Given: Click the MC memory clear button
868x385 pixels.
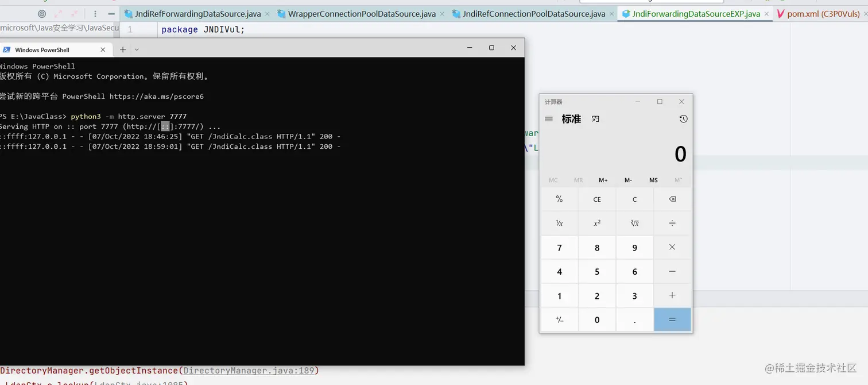Looking at the screenshot, I should click(x=553, y=180).
